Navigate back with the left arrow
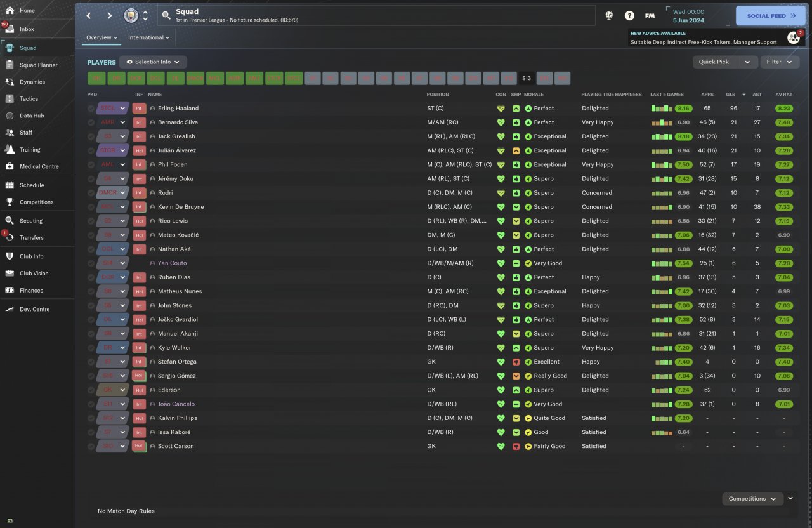The image size is (812, 528). pyautogui.click(x=89, y=16)
